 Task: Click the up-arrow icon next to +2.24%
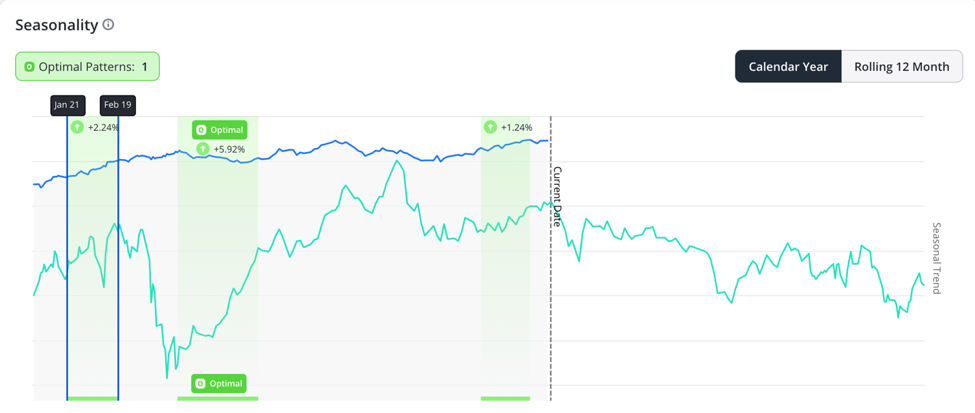coord(76,127)
